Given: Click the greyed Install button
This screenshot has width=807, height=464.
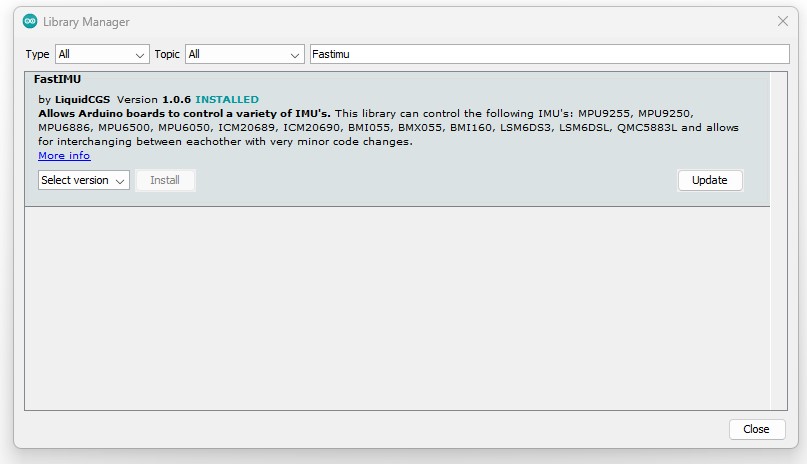Looking at the screenshot, I should pyautogui.click(x=165, y=181).
